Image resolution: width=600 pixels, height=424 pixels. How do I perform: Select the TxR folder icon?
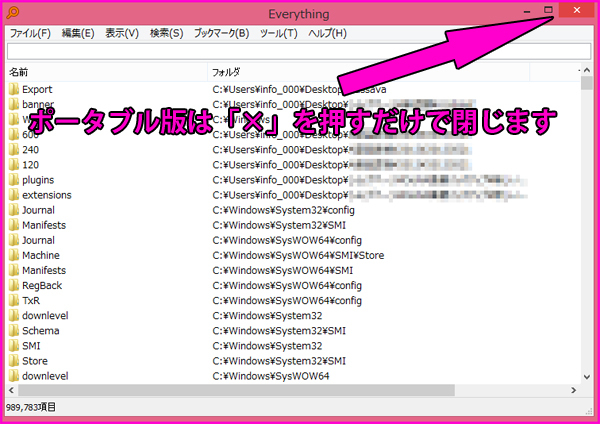pyautogui.click(x=14, y=300)
